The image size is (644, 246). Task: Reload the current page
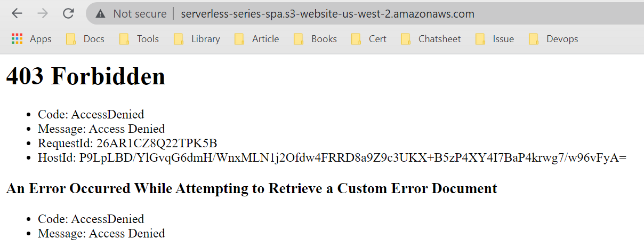click(68, 14)
